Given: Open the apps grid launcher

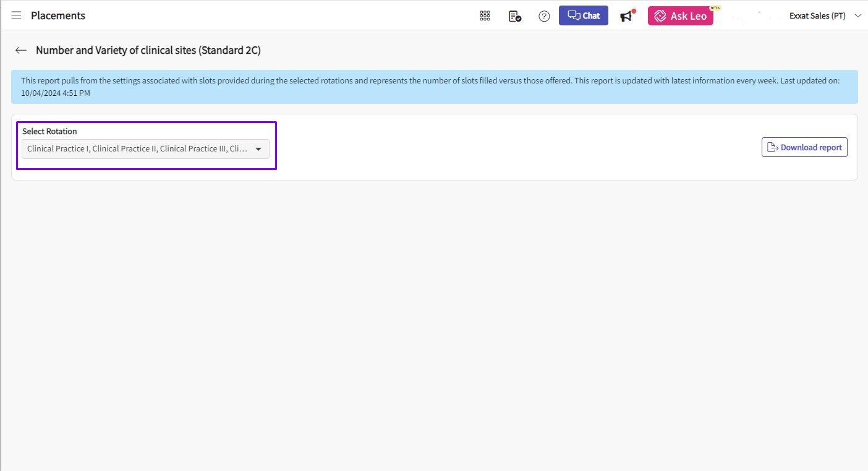Looking at the screenshot, I should point(485,16).
